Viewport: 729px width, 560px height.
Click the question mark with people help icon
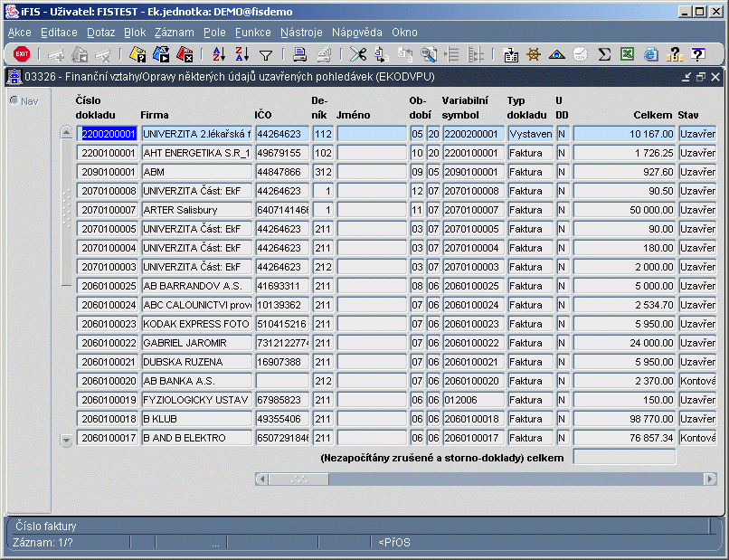pos(675,54)
